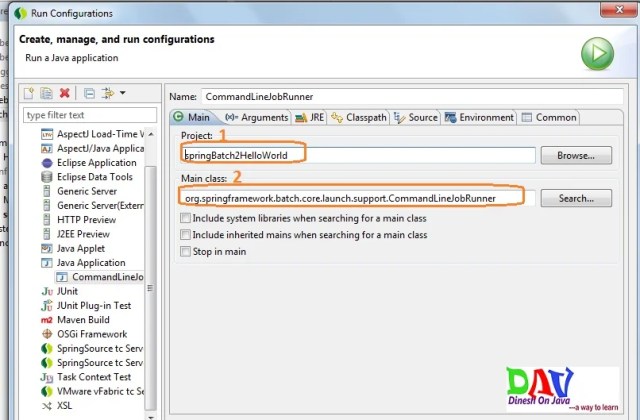Click the JUnit Plug-in Test icon
The image size is (640, 420).
[47, 305]
